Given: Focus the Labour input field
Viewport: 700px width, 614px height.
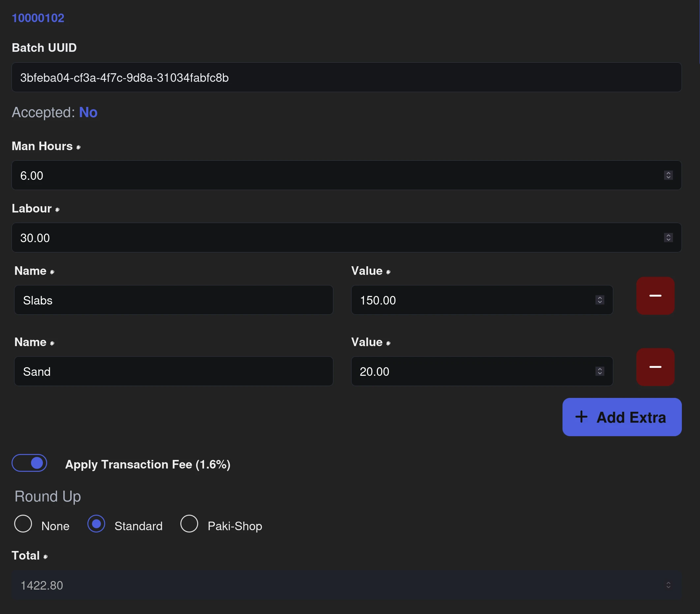Looking at the screenshot, I should pyautogui.click(x=336, y=238).
